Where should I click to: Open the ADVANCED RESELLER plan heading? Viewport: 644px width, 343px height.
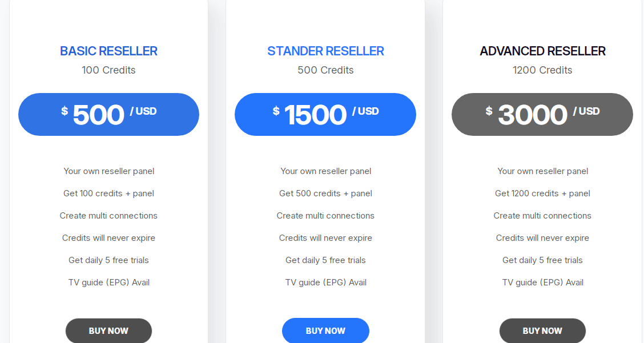542,51
